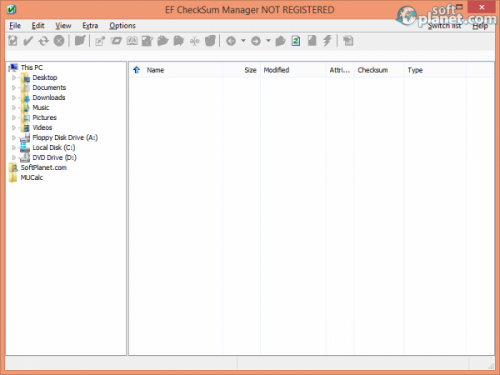
Task: Select DVD Drive (D:) label
Action: (x=54, y=158)
